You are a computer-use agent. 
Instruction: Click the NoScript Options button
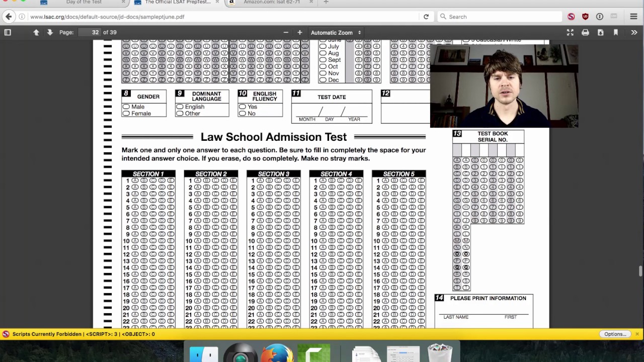click(x=615, y=334)
